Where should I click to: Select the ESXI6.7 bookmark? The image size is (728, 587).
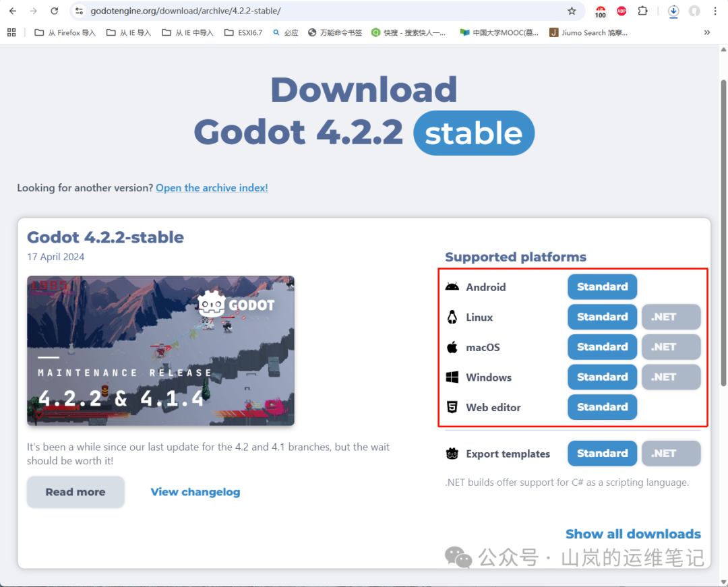pos(243,32)
